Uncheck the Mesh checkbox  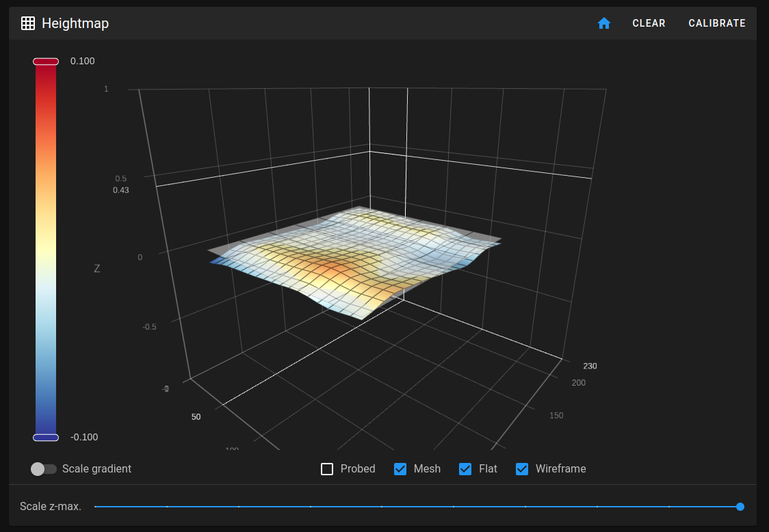[400, 469]
